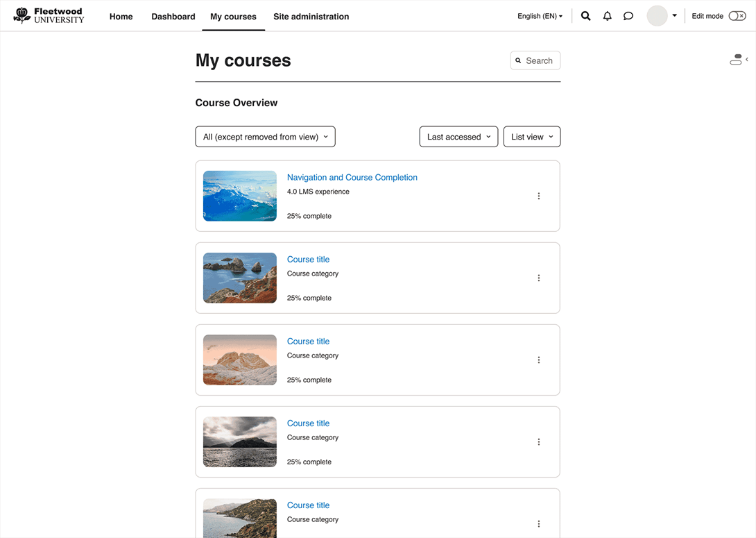
Task: Click the ocean wave course thumbnail
Action: click(239, 196)
